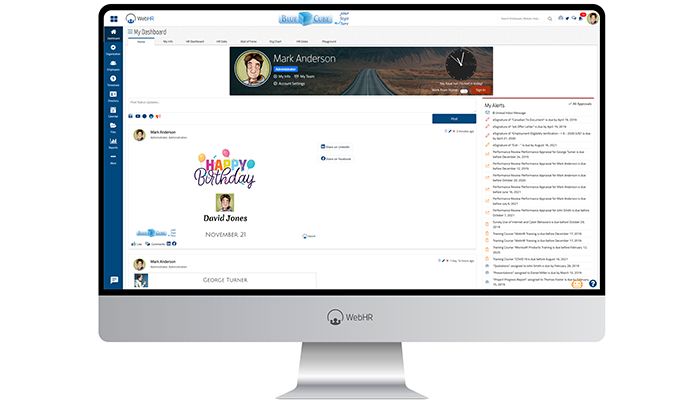The image size is (700, 400).
Task: Switch to the My Info tab
Action: 168,42
